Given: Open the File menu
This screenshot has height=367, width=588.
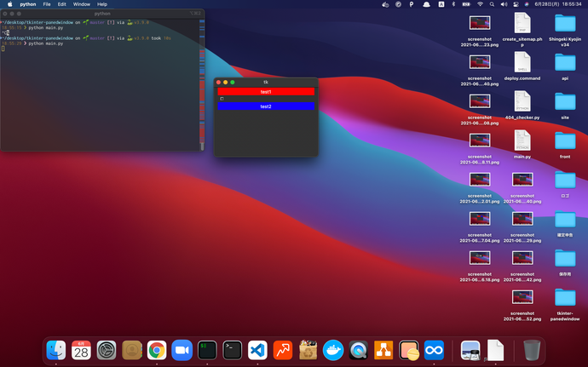Looking at the screenshot, I should pyautogui.click(x=47, y=4).
